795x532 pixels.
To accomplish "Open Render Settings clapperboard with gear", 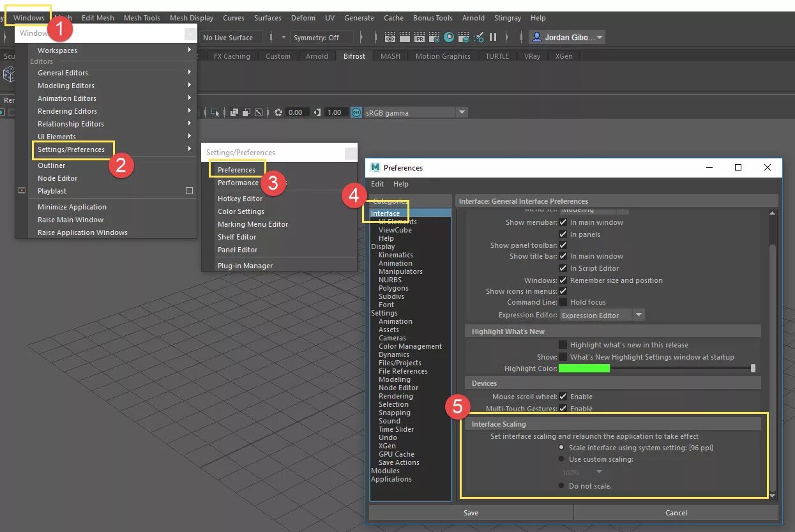I will (x=434, y=38).
